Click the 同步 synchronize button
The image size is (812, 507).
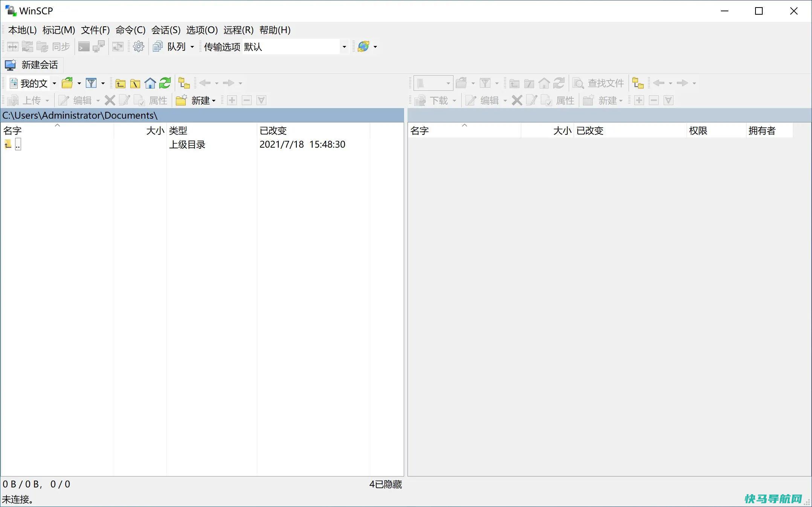[53, 47]
